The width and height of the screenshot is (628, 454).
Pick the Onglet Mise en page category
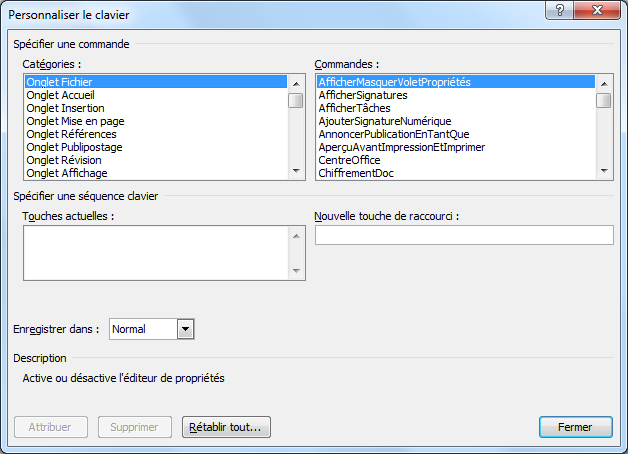pos(156,121)
